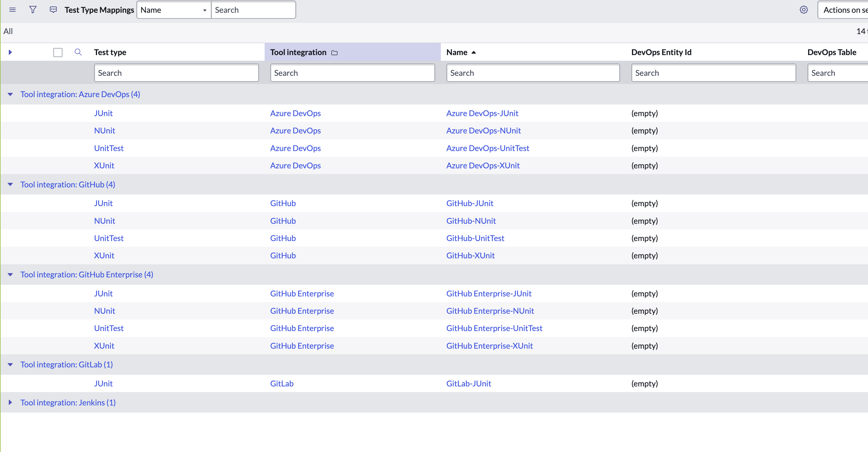Expand all groups using header arrow
Image resolution: width=868 pixels, height=452 pixels.
point(10,52)
